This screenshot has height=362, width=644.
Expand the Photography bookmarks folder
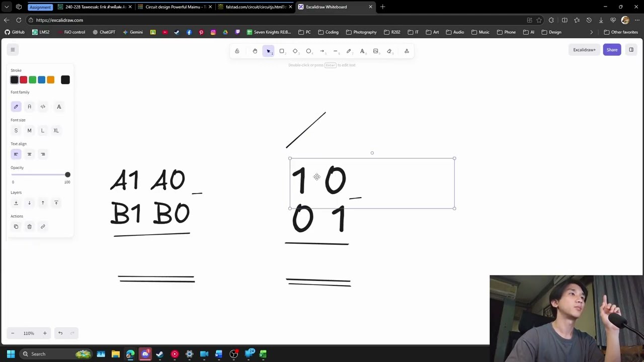click(x=361, y=32)
